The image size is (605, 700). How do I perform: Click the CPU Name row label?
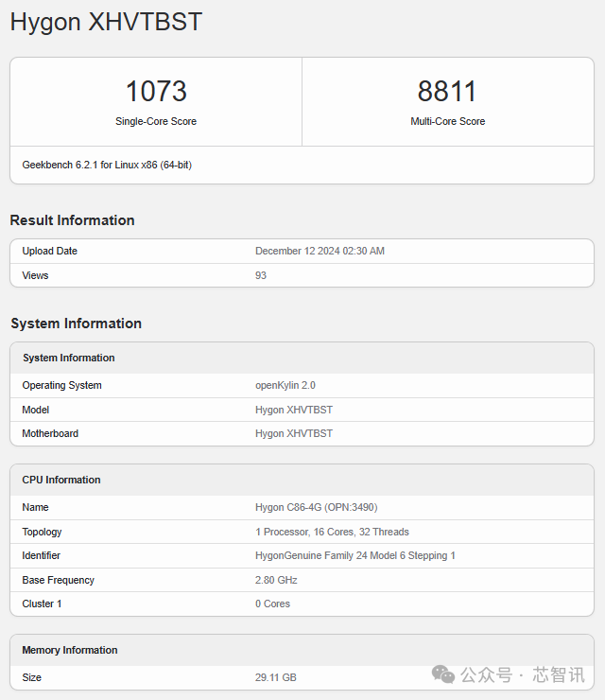(35, 507)
